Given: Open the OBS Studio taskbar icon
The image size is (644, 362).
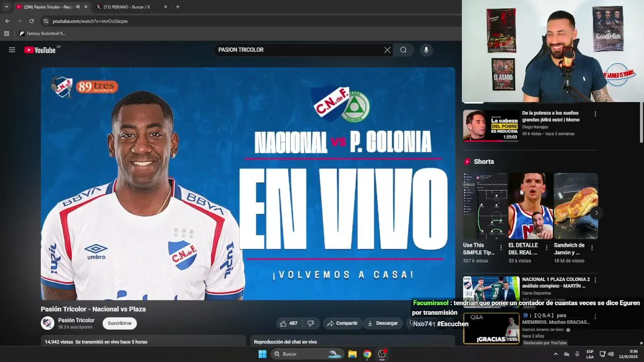Looking at the screenshot, I should (x=382, y=354).
